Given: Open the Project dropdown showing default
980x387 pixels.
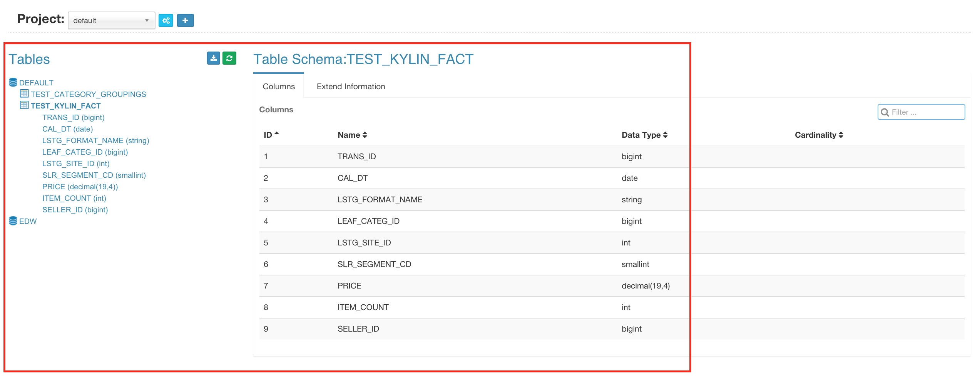Looking at the screenshot, I should (111, 20).
